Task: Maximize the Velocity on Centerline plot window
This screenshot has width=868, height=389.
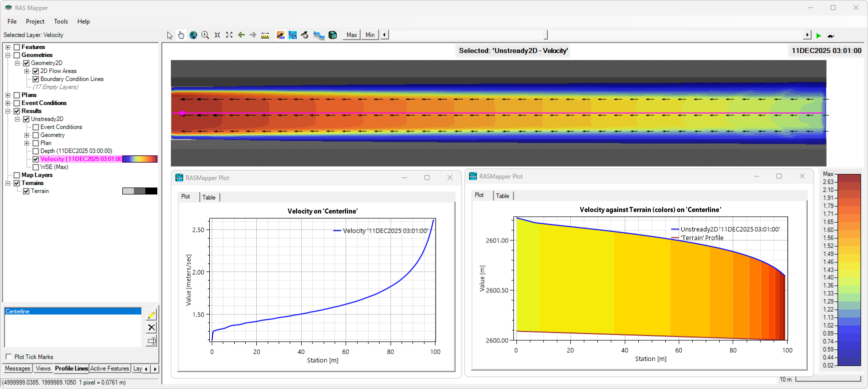Action: click(x=427, y=177)
